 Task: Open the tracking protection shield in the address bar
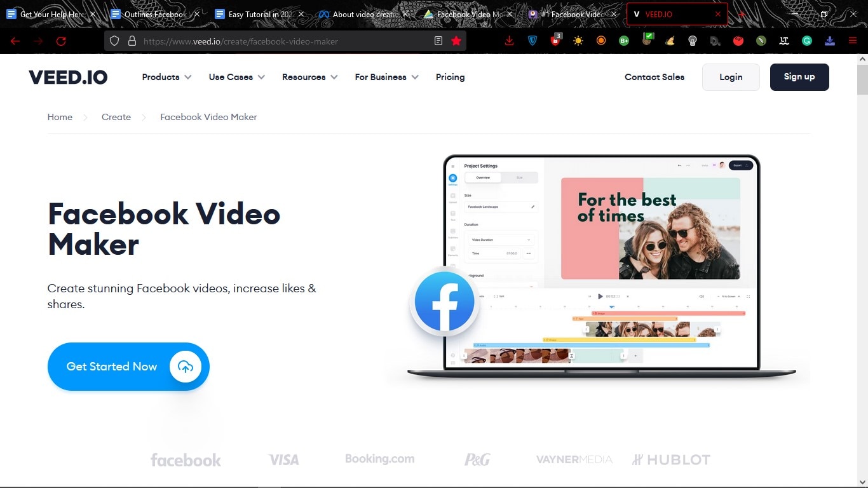click(x=114, y=41)
